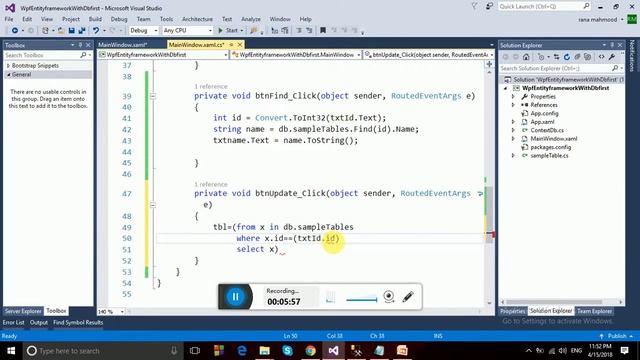The width and height of the screenshot is (640, 360).
Task: Click the Pending Changes Filter icon in Solution Explorer
Action: coord(541,57)
